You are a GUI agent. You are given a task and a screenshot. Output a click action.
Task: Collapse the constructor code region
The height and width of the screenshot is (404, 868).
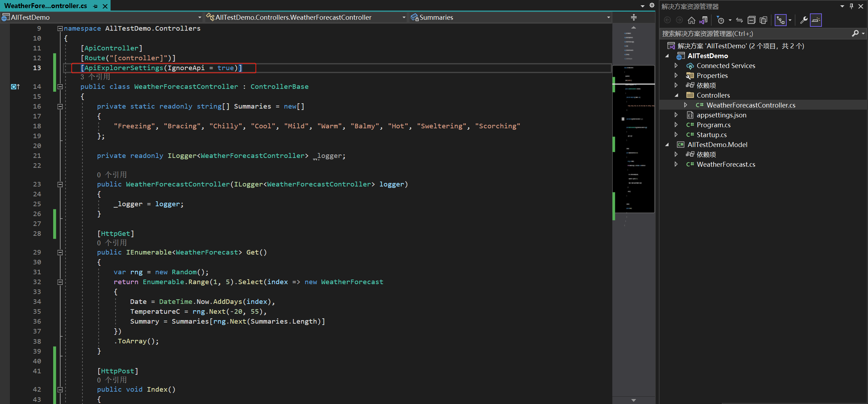pyautogui.click(x=60, y=184)
